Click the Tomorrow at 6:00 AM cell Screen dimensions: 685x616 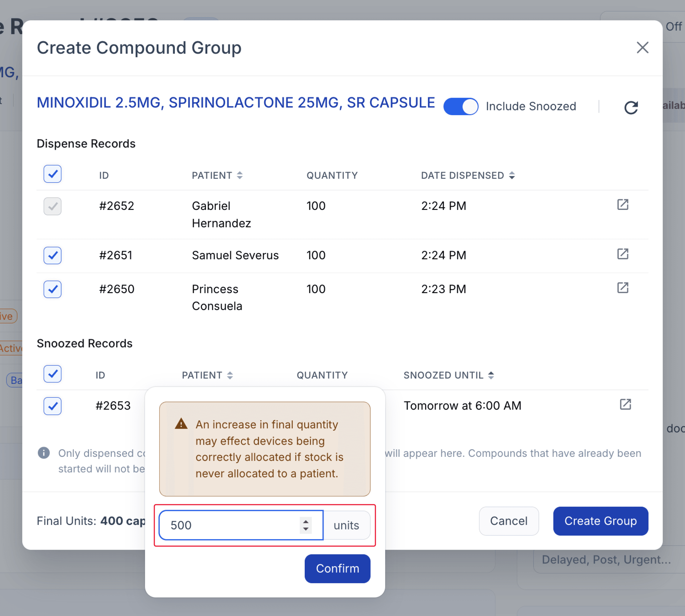pyautogui.click(x=463, y=406)
